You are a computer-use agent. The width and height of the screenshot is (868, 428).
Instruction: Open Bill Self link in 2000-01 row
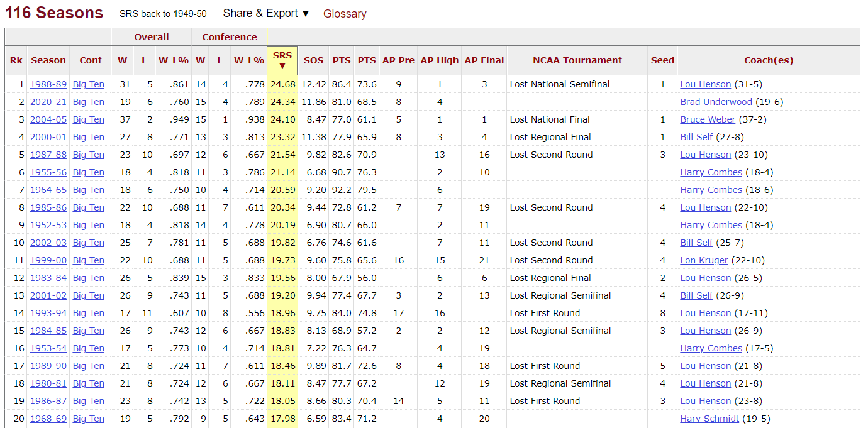click(696, 137)
